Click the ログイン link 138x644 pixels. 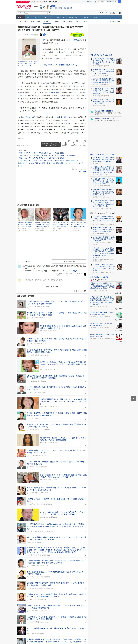pos(42,8)
